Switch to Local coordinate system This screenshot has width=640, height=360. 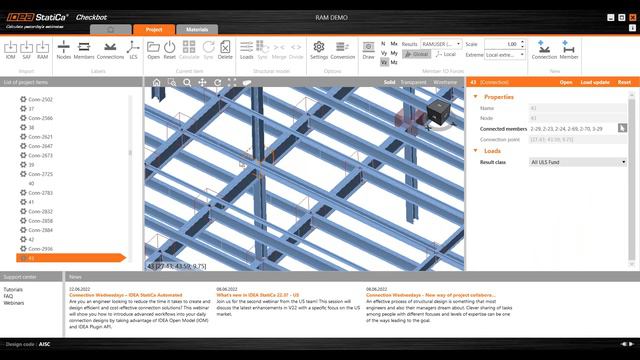click(x=446, y=54)
